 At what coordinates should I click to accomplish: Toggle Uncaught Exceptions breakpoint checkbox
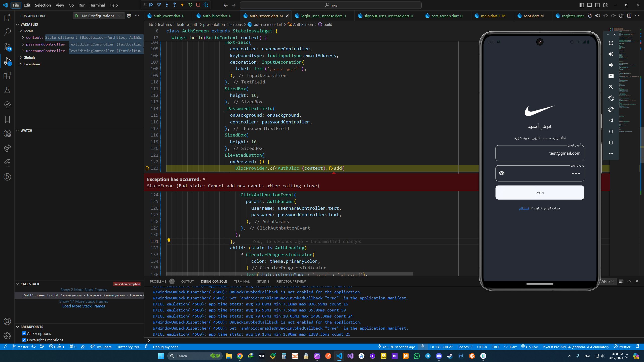pos(24,340)
